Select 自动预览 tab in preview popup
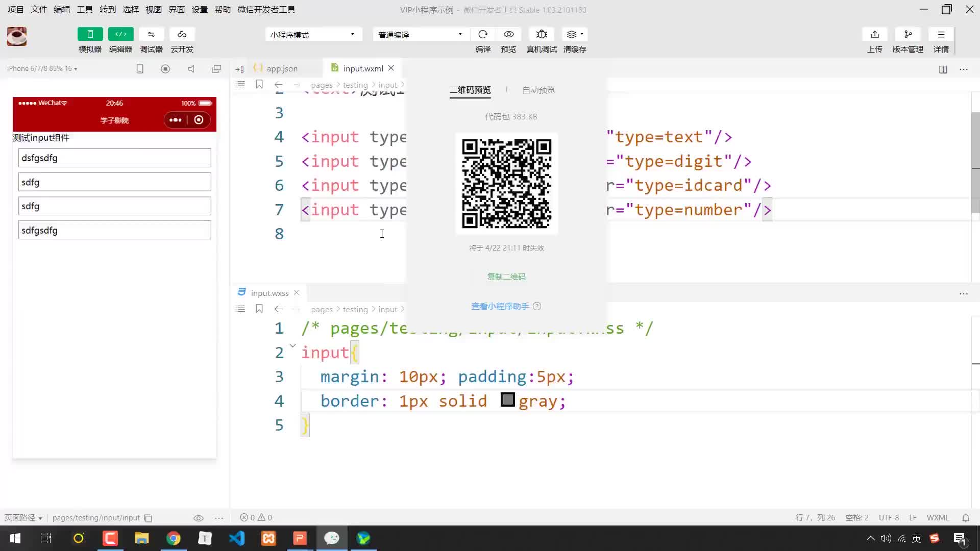The width and height of the screenshot is (980, 551). tap(538, 90)
